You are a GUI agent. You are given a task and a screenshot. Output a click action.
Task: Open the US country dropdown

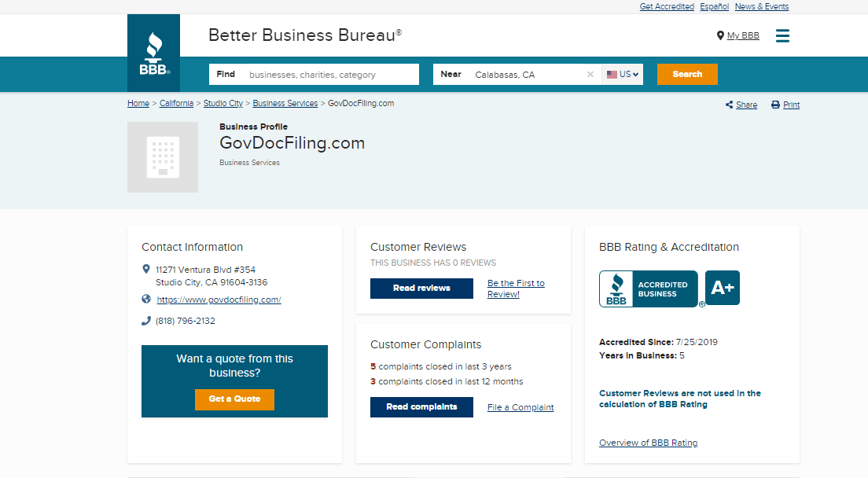click(x=622, y=74)
